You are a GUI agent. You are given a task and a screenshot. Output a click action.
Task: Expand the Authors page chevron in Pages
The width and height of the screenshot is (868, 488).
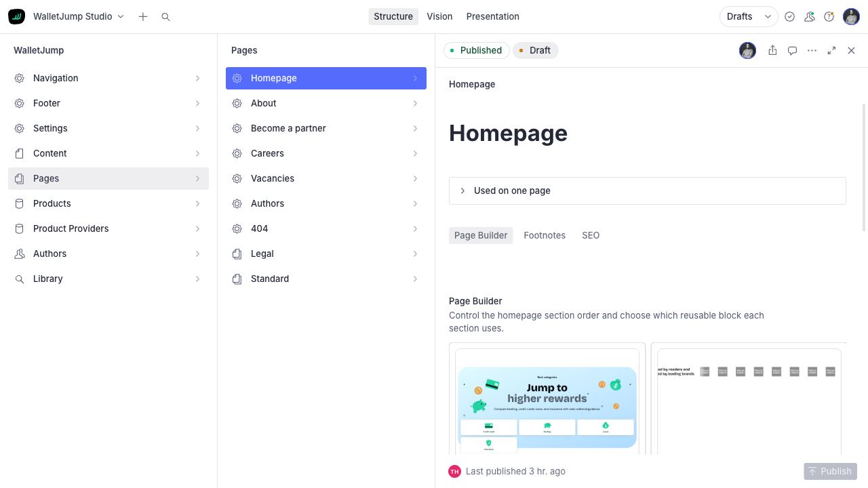[415, 203]
